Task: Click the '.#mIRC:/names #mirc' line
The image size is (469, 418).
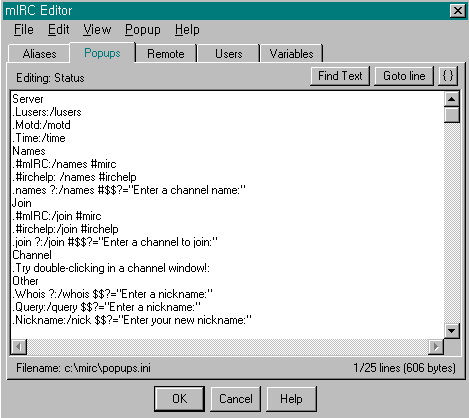Action: point(64,164)
